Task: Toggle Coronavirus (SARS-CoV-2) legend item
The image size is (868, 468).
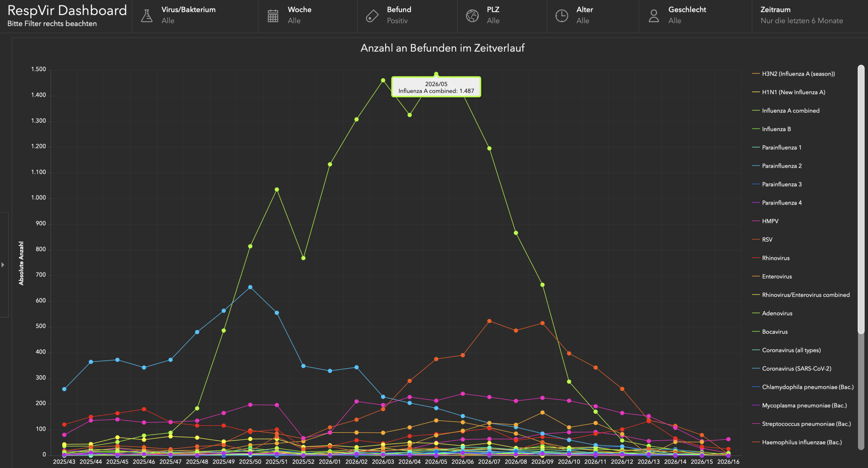Action: pyautogui.click(x=796, y=369)
